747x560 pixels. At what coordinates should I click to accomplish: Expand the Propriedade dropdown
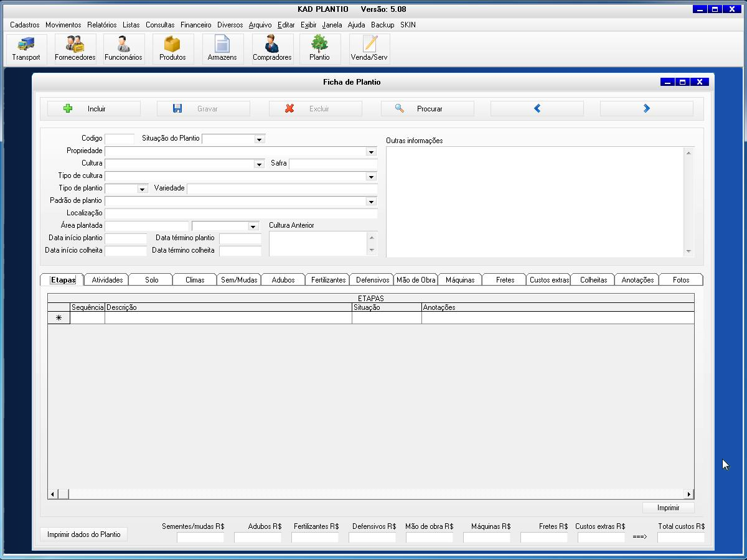click(x=371, y=152)
